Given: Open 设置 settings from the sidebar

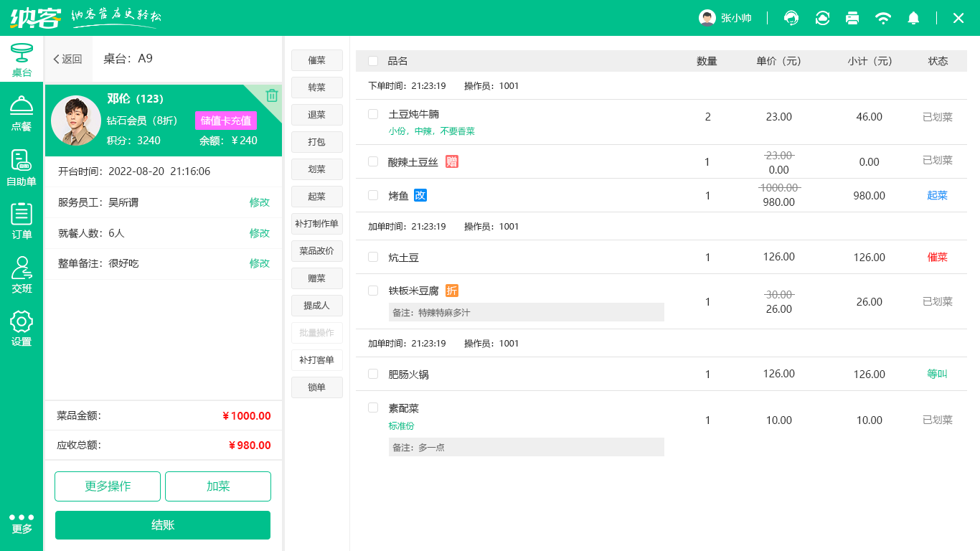Looking at the screenshot, I should point(22,329).
